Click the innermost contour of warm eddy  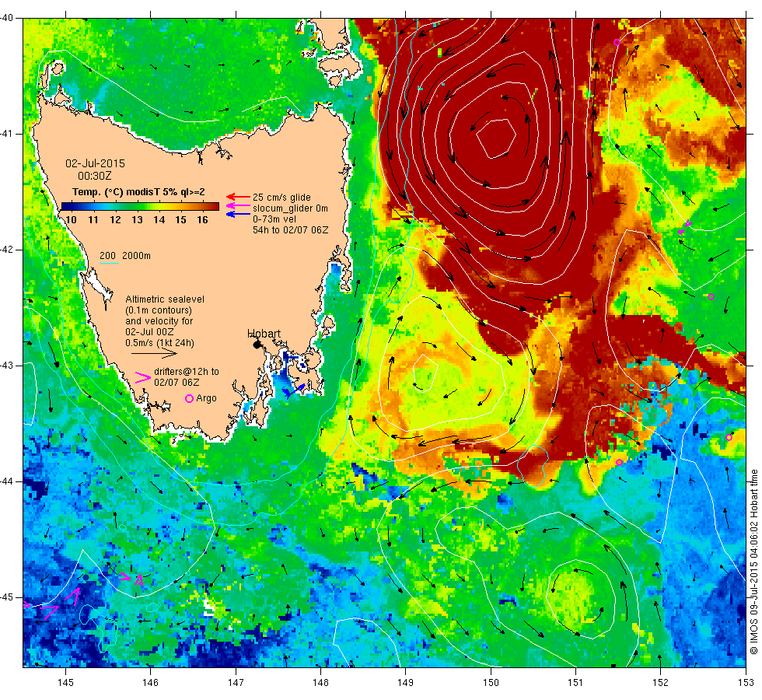point(495,138)
